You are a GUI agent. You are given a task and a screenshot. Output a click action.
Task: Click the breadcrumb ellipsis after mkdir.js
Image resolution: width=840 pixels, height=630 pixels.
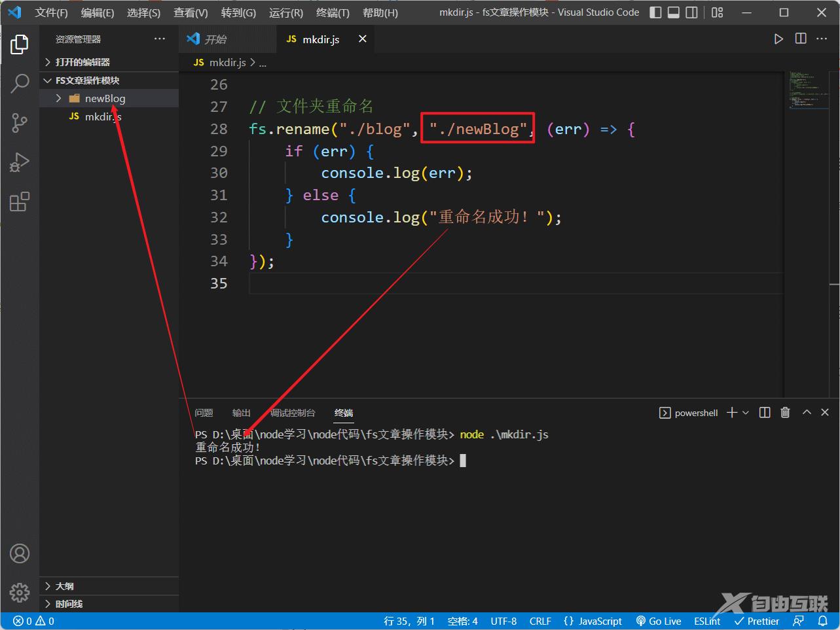(263, 63)
